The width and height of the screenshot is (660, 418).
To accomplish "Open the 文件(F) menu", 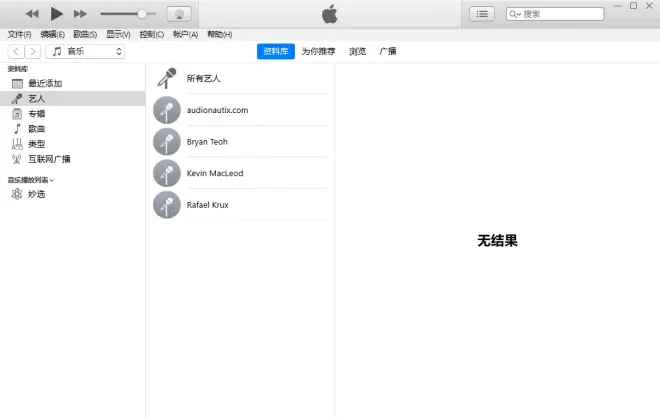I will [x=19, y=34].
